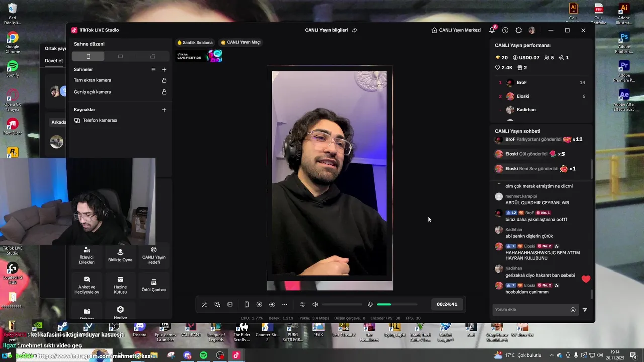Open the audio mixer sliders icon
644x362 pixels.
302,304
